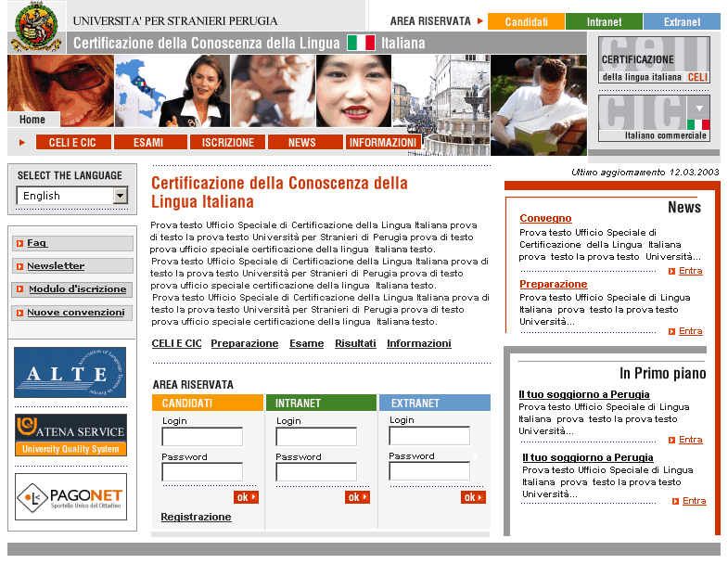Click the university crest logo
The image size is (728, 564).
(x=37, y=27)
